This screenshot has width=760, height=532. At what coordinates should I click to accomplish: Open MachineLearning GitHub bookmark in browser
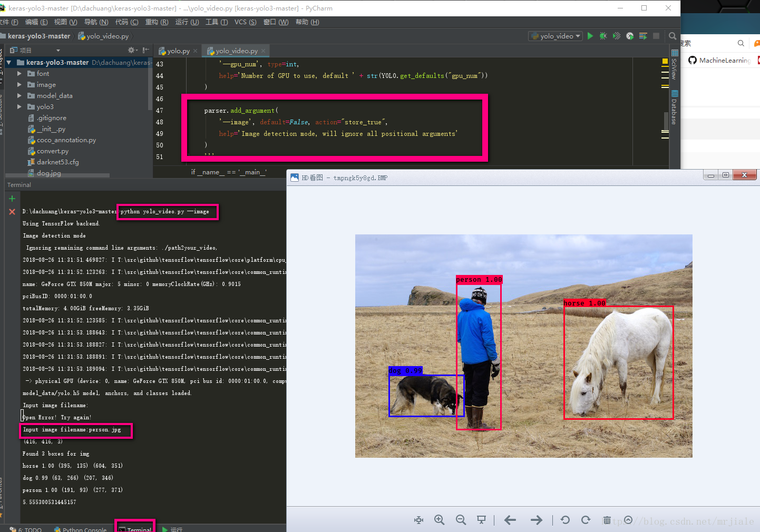(719, 60)
